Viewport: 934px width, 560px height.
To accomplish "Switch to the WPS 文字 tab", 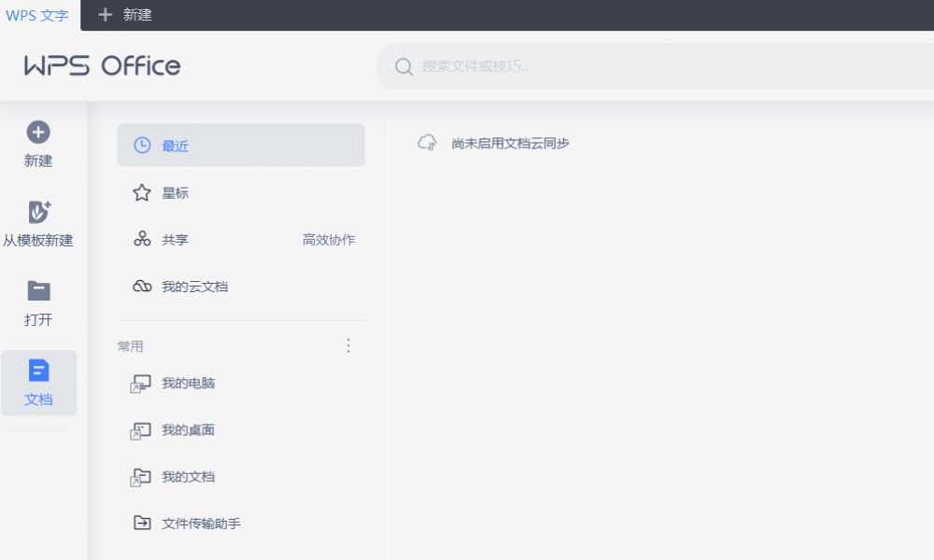I will point(37,15).
